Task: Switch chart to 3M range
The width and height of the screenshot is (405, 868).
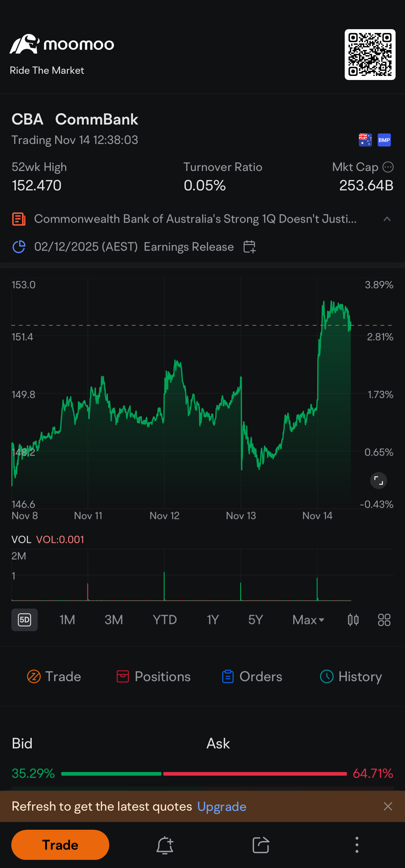Action: (x=114, y=620)
